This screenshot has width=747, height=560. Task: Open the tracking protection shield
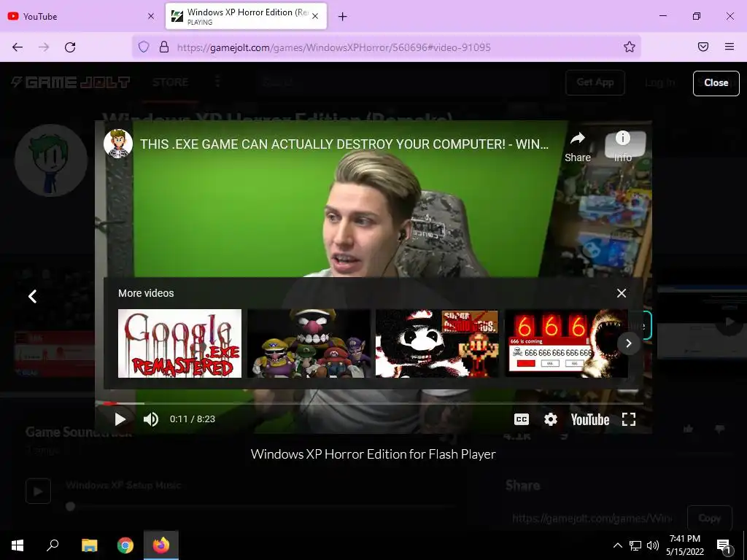point(144,47)
